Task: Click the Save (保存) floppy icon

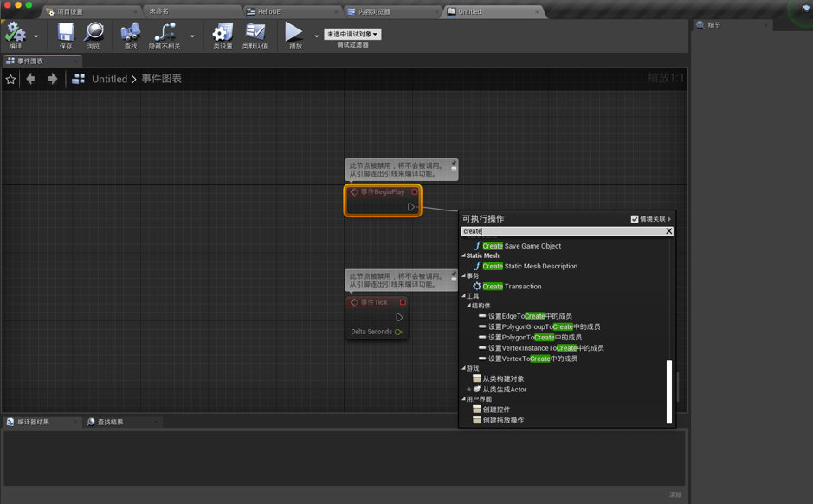Action: click(x=66, y=32)
